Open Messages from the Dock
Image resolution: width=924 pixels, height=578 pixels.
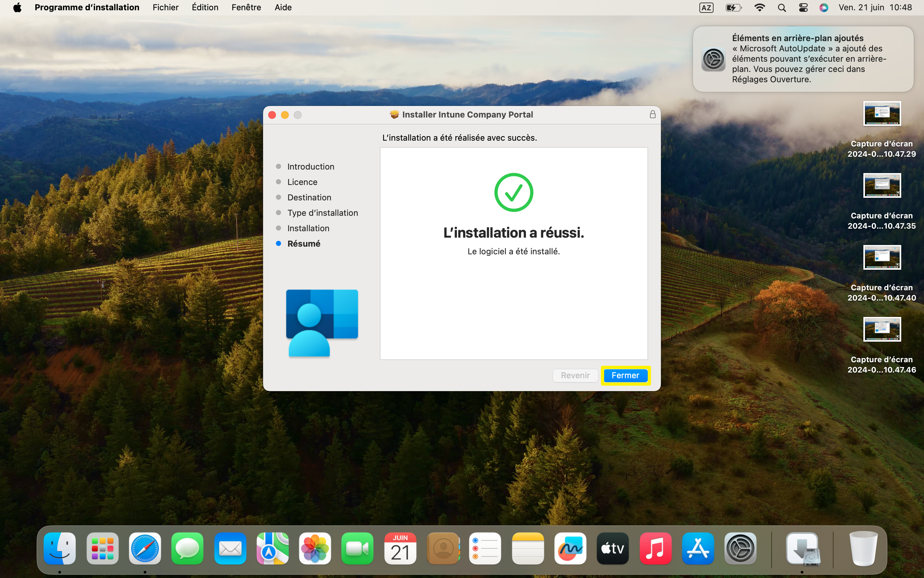(x=187, y=548)
